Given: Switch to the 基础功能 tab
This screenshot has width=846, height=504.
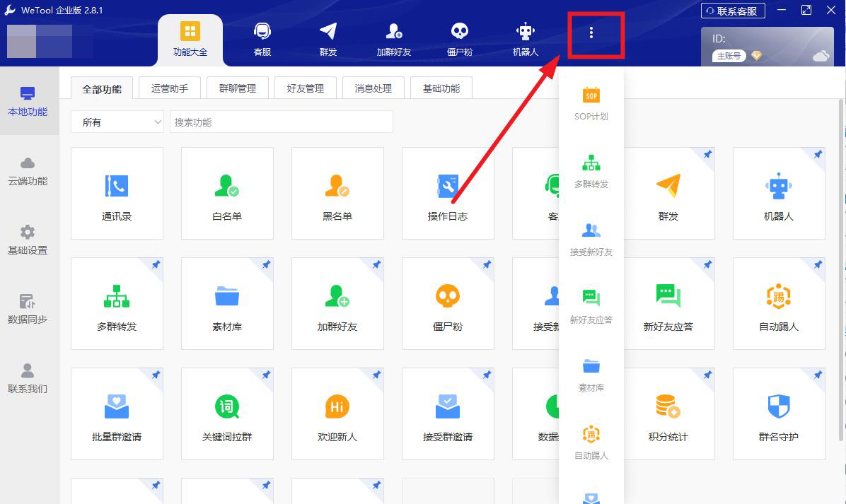Looking at the screenshot, I should 441,88.
